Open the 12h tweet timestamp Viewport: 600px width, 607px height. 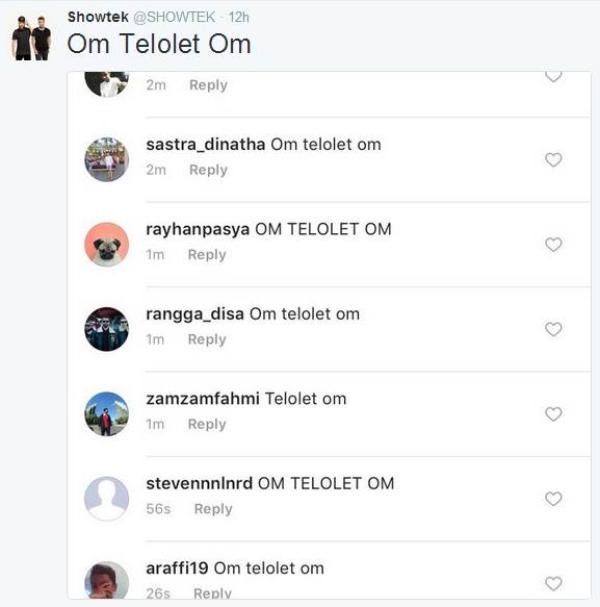pos(239,17)
